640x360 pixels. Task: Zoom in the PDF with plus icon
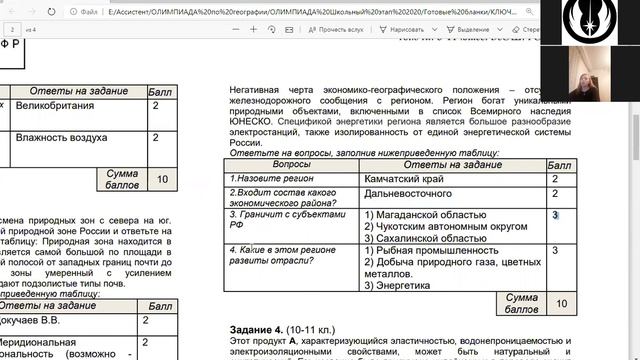[x=253, y=29]
